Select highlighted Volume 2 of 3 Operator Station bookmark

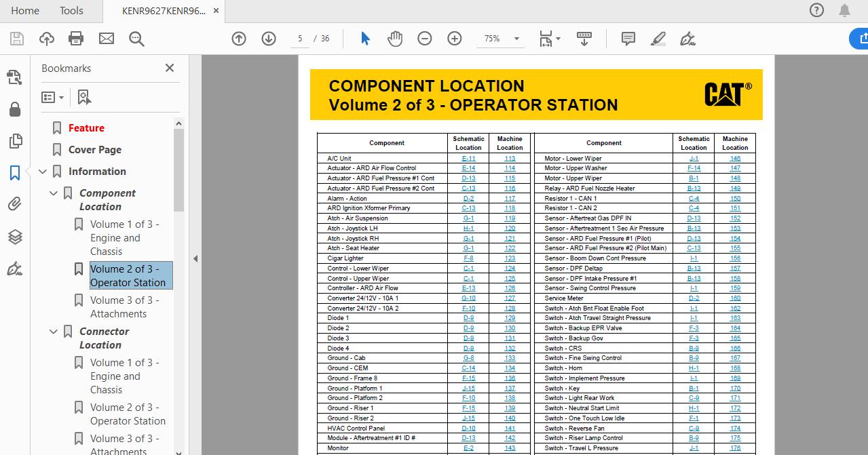131,276
